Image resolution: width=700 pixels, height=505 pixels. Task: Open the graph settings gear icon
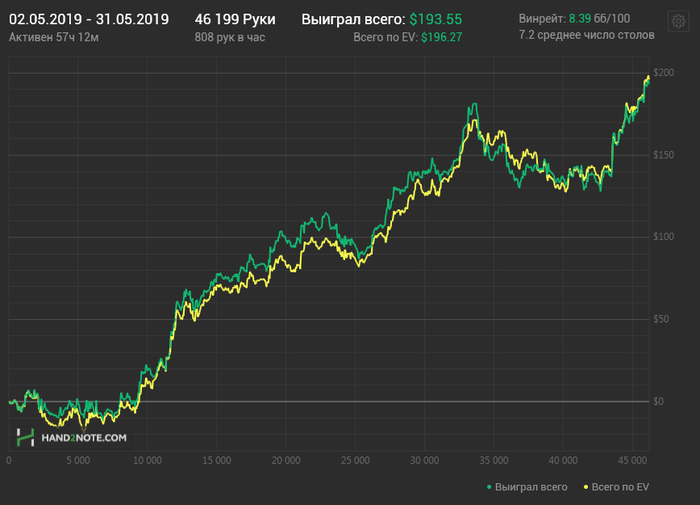(678, 21)
